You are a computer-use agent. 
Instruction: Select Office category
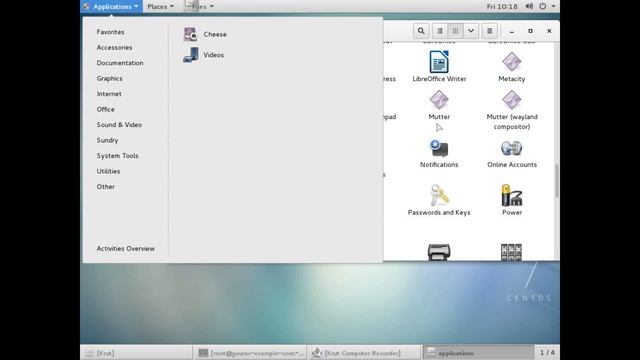(x=106, y=109)
